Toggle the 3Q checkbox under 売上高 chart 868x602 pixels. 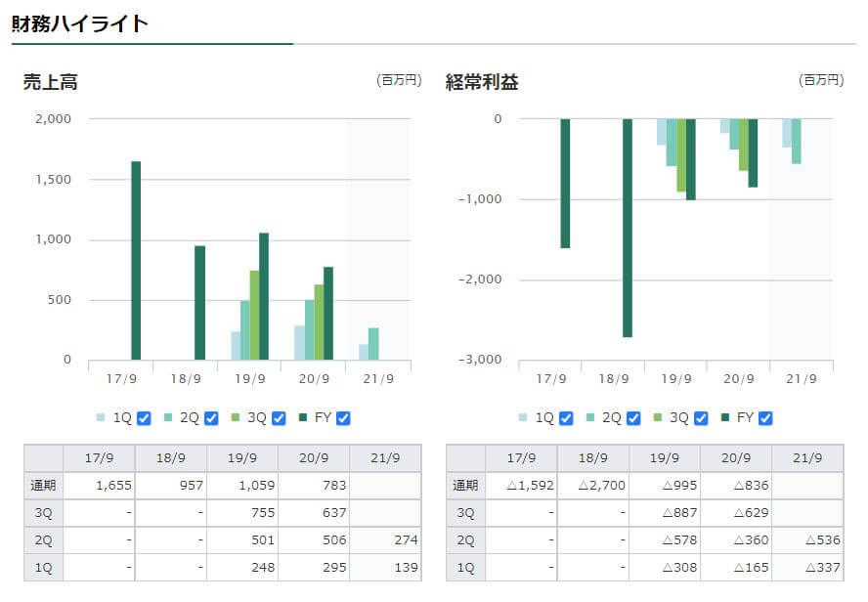tap(279, 418)
